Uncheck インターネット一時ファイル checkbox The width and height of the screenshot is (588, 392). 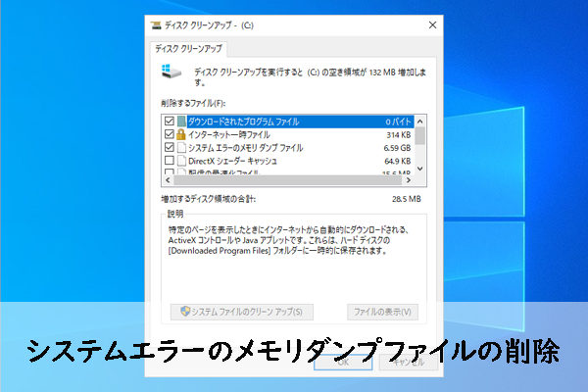tap(170, 134)
